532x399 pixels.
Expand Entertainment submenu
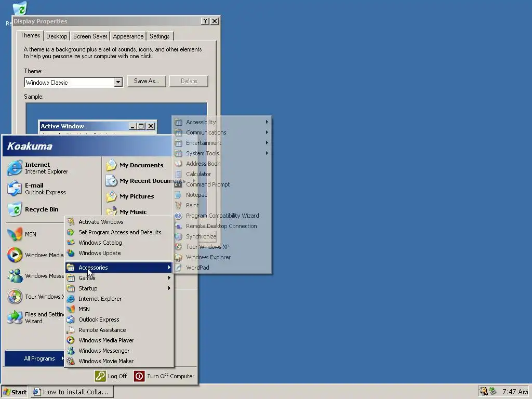coord(222,143)
